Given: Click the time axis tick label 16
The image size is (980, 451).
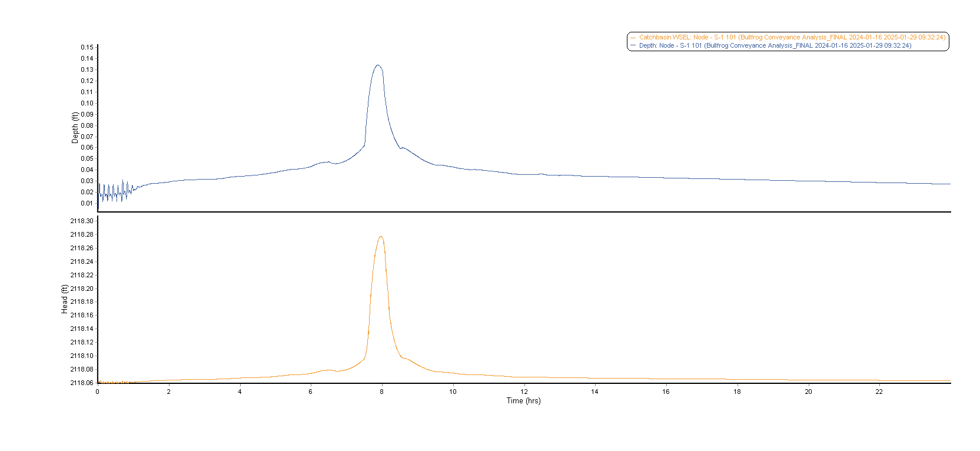Looking at the screenshot, I should click(x=666, y=392).
